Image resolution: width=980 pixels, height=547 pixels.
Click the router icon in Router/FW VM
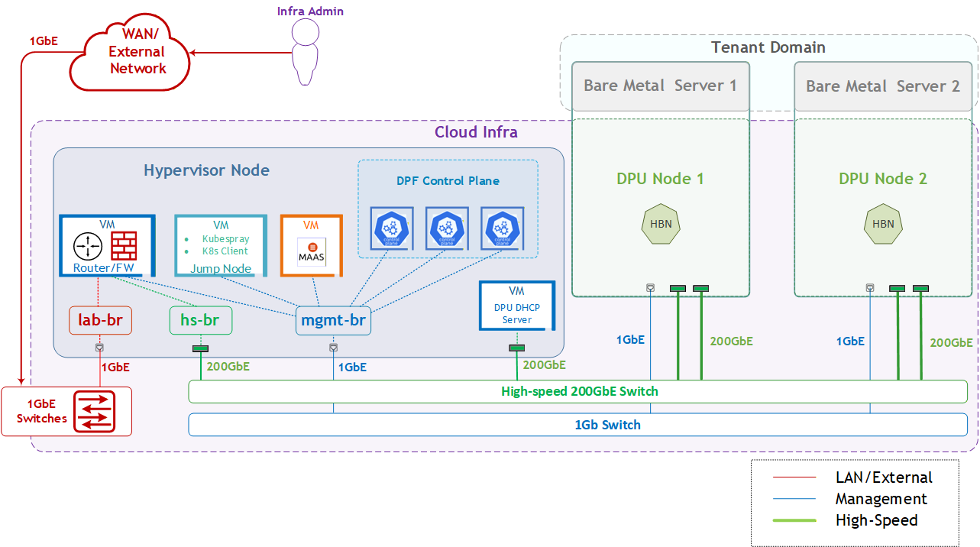tap(87, 247)
